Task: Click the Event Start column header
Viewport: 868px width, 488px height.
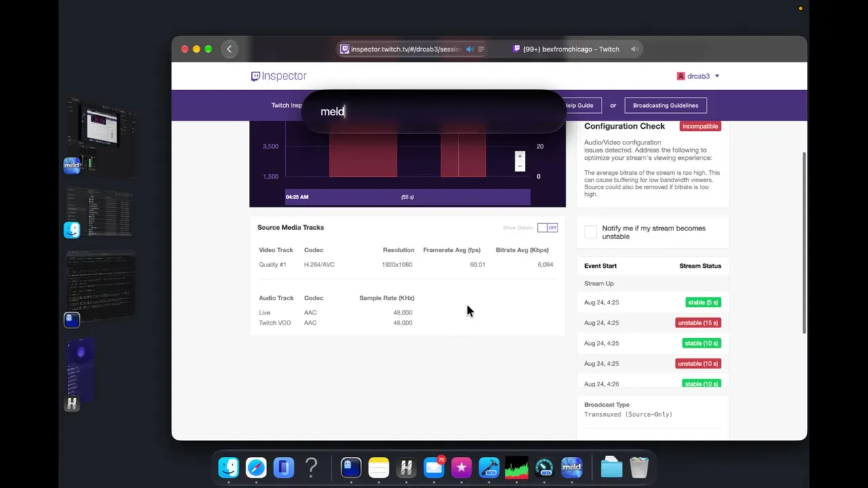Action: [600, 266]
